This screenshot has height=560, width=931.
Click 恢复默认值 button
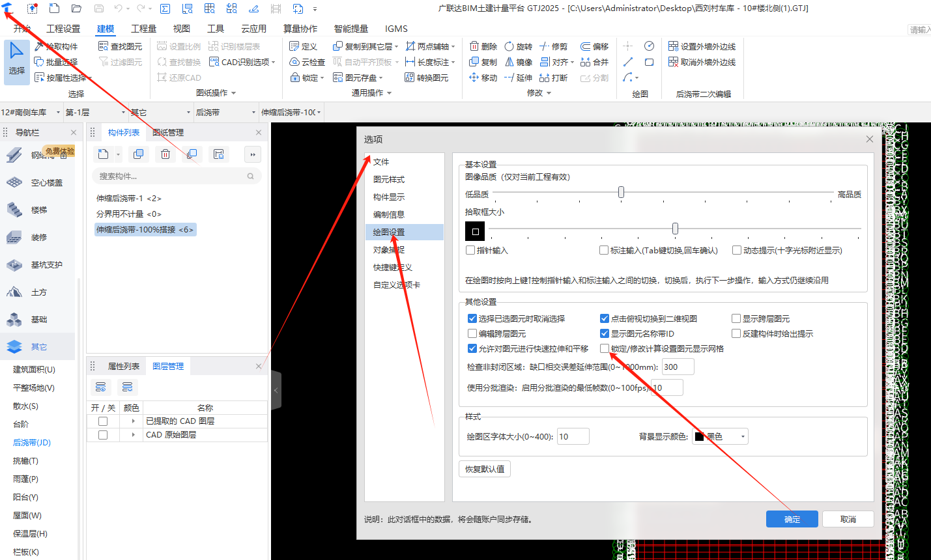pos(485,469)
